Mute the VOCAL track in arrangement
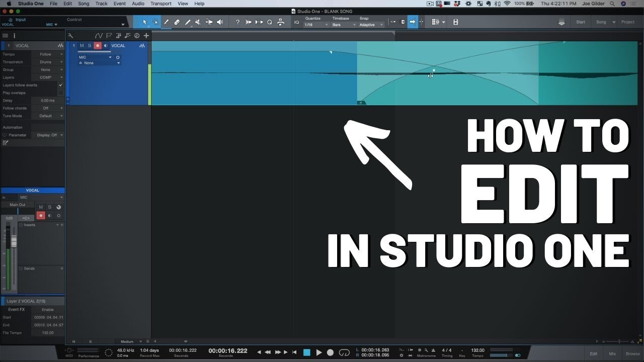644x362 pixels. pyautogui.click(x=82, y=46)
